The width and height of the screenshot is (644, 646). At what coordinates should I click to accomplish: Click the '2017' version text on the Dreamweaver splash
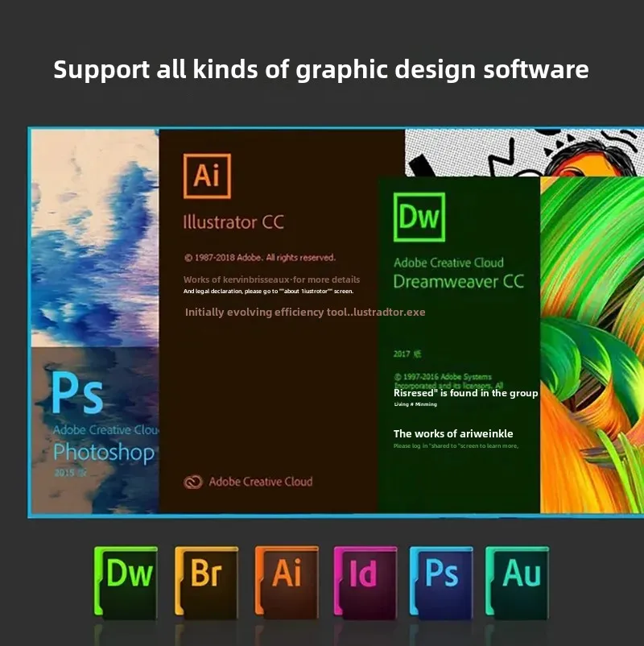(402, 354)
